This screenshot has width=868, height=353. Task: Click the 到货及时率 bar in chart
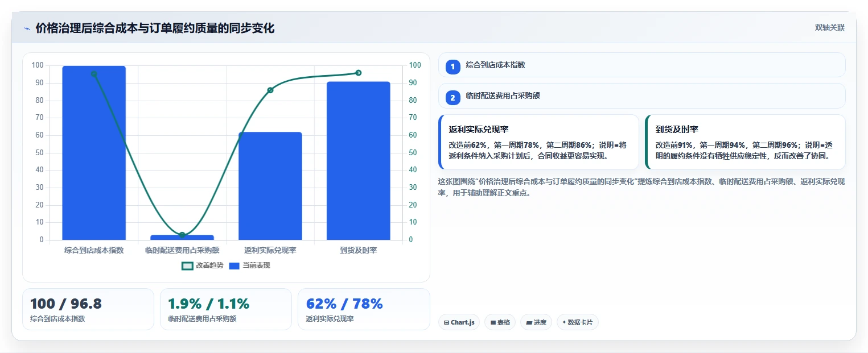[359, 161]
